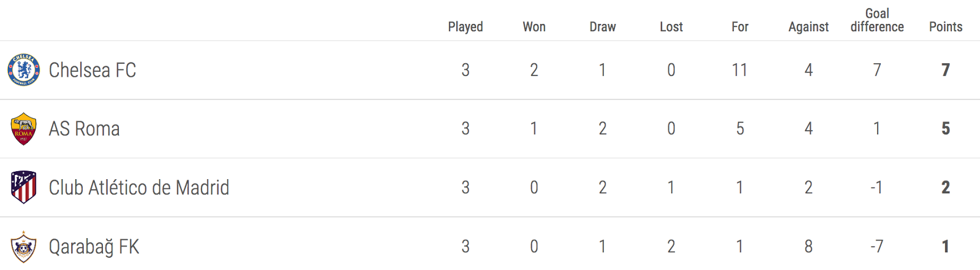This screenshot has width=980, height=270.
Task: Click the Won column header
Action: 534,26
